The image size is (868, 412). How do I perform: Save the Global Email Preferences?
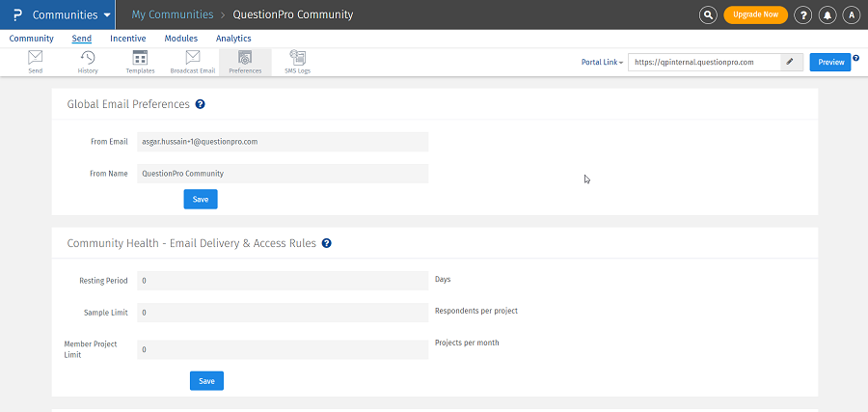point(201,199)
